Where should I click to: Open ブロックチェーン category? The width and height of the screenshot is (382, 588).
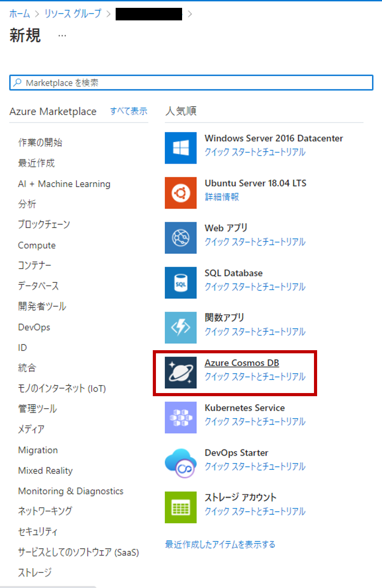44,225
